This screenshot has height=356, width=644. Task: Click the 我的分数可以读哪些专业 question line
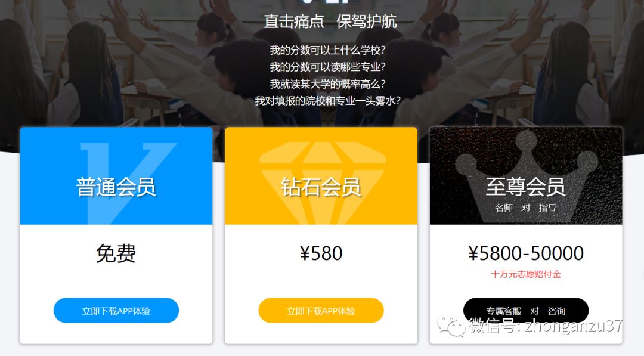328,67
